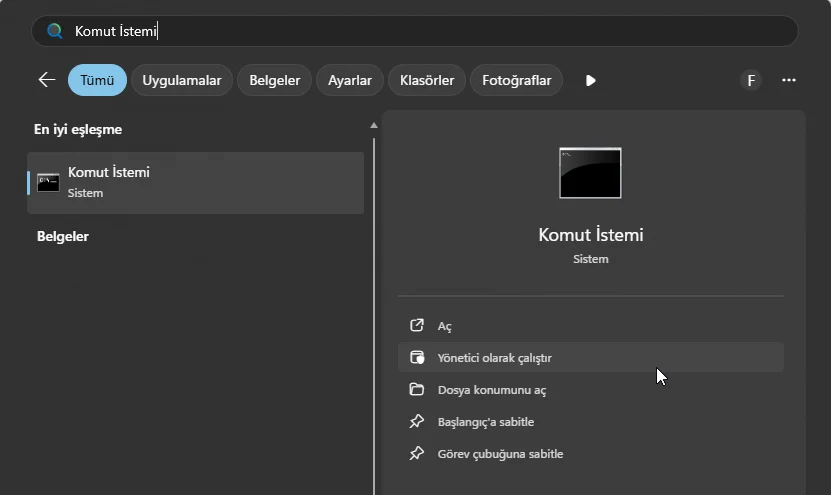
Task: Click the pin icon beside Başlangıç'a sabitle
Action: [417, 421]
